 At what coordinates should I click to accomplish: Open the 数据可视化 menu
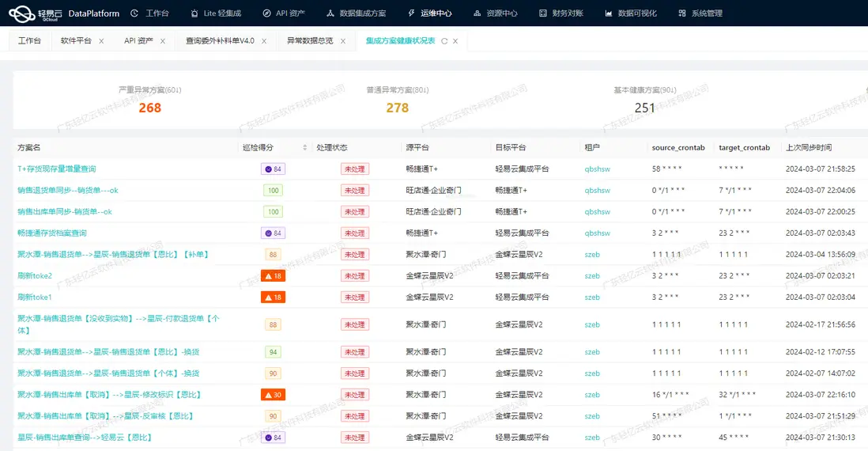637,13
